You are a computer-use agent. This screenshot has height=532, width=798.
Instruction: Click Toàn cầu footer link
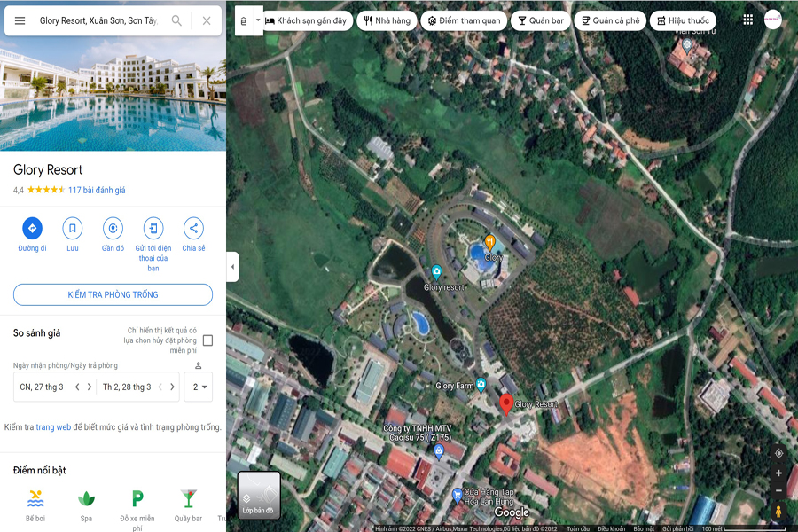(x=578, y=528)
